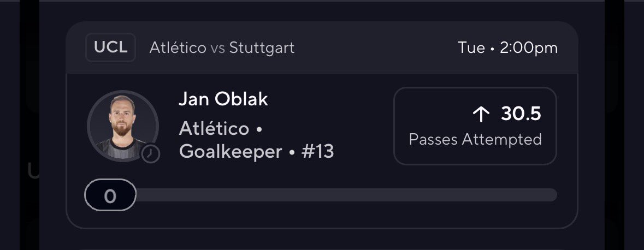Click the 'vs' text in the header
The image size is (644, 250).
coord(218,49)
